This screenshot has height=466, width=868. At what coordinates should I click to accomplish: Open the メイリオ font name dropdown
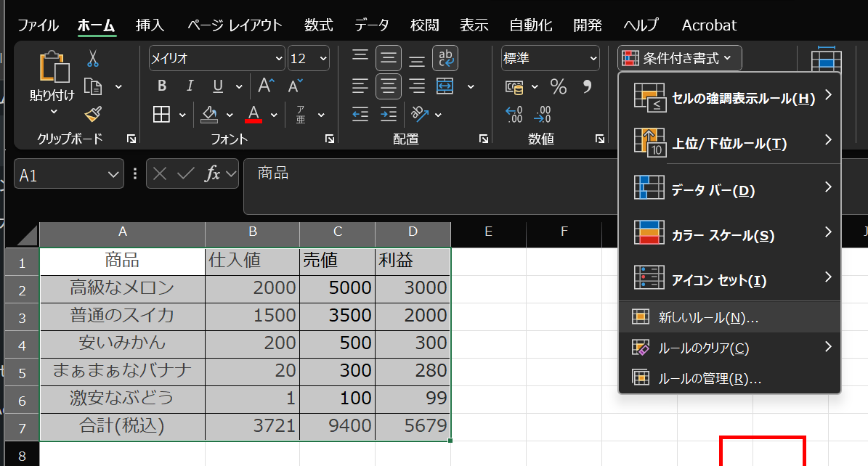tap(278, 58)
